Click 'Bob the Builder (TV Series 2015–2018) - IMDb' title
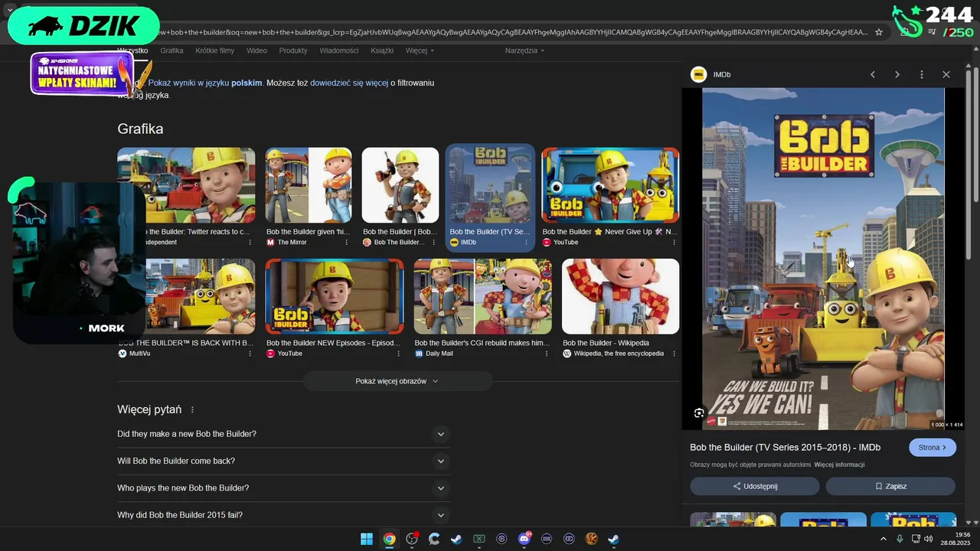Image resolution: width=980 pixels, height=551 pixels. (786, 448)
